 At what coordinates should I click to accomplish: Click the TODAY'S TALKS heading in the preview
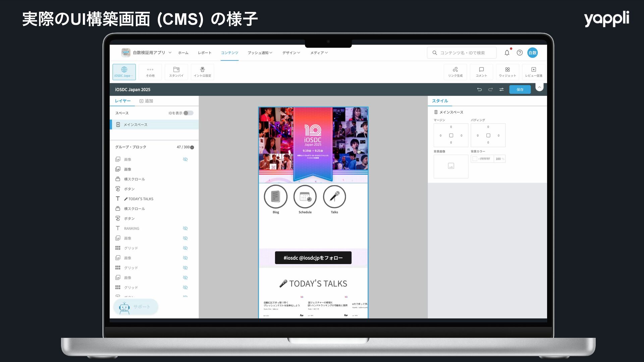[313, 284]
